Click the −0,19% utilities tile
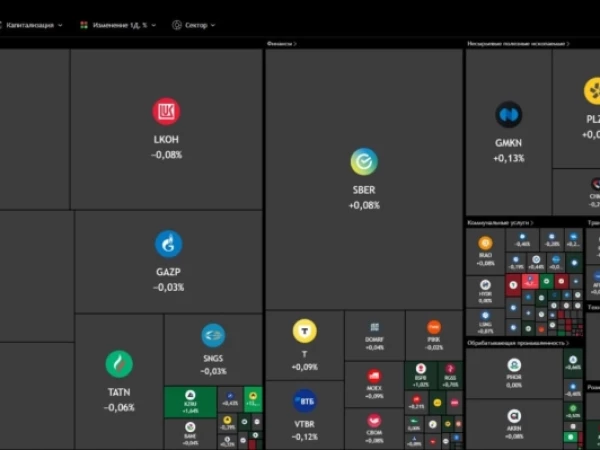 (x=516, y=262)
